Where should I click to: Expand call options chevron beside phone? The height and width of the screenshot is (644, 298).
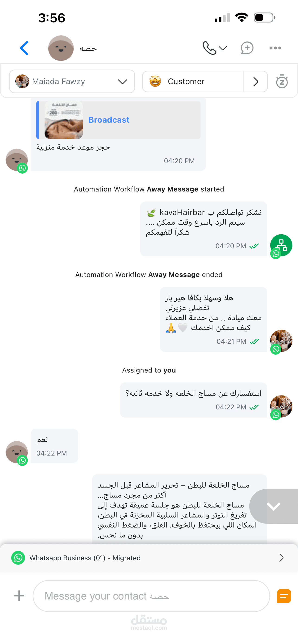click(x=223, y=48)
